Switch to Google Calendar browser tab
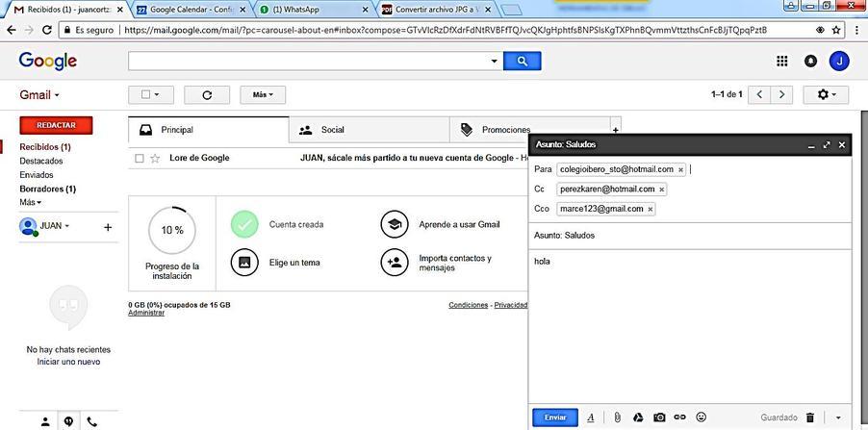This screenshot has width=868, height=430. [191, 10]
